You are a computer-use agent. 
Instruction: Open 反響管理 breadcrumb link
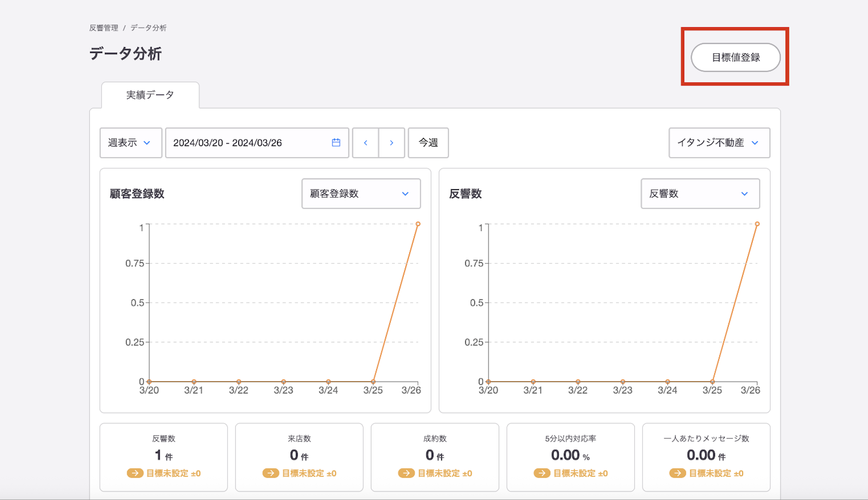pyautogui.click(x=104, y=28)
